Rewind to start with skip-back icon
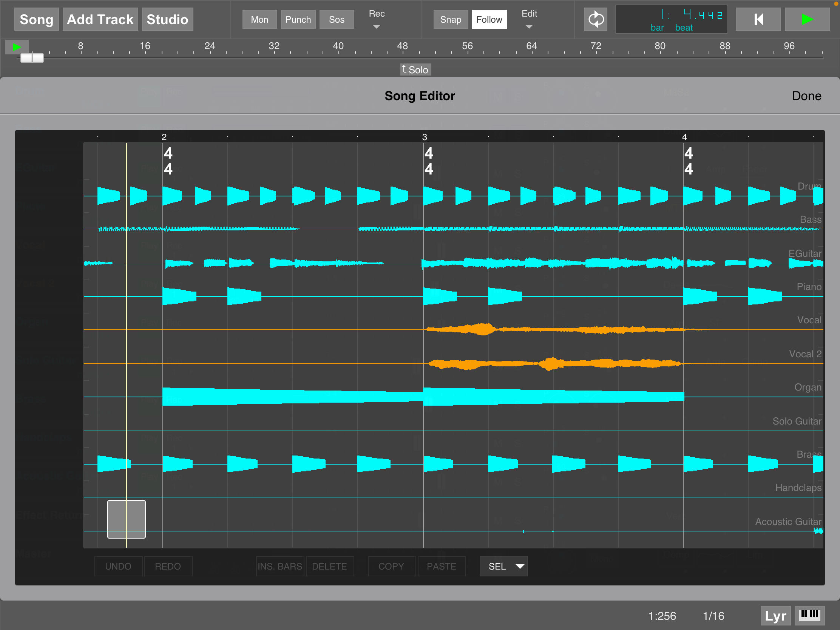840x630 pixels. (758, 19)
